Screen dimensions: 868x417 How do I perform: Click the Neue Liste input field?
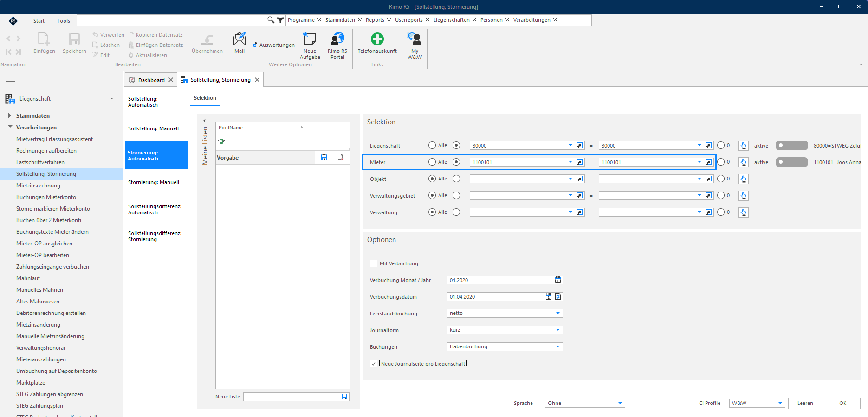coord(292,397)
